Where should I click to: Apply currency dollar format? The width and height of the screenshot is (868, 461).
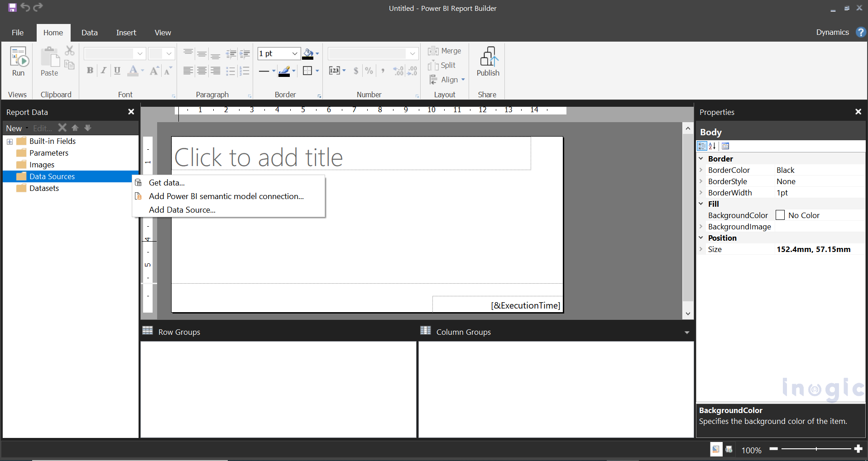(356, 70)
